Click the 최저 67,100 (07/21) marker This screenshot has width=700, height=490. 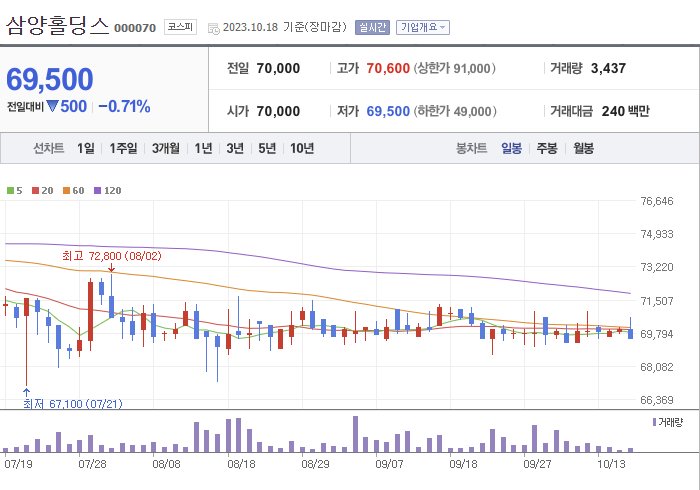coord(73,404)
